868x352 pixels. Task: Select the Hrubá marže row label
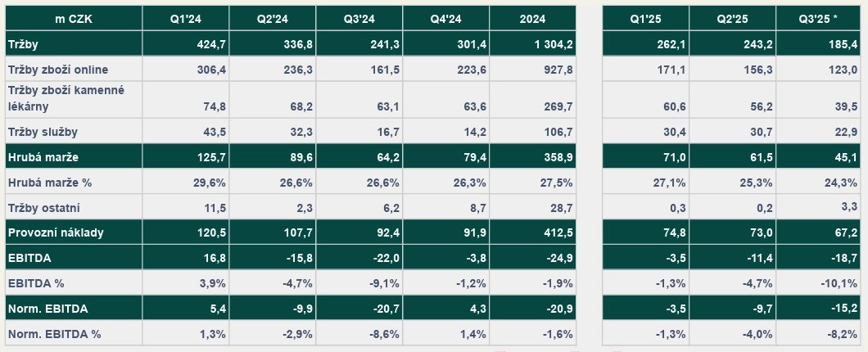[x=43, y=157]
